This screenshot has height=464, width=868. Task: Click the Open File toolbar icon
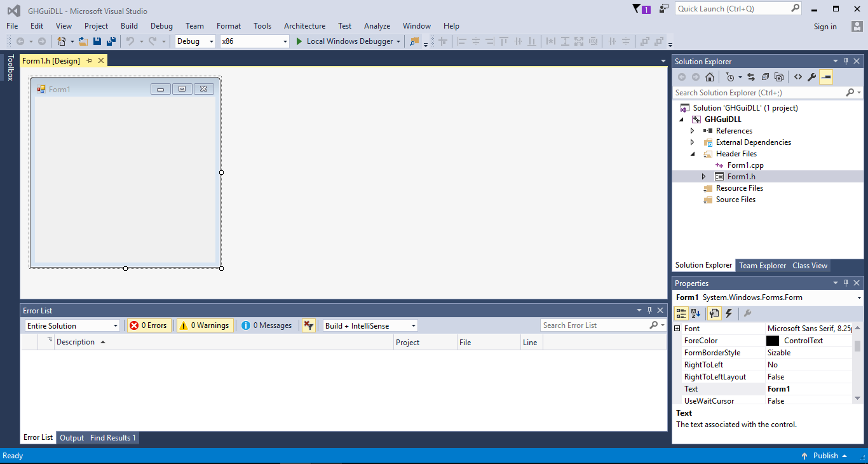click(83, 41)
